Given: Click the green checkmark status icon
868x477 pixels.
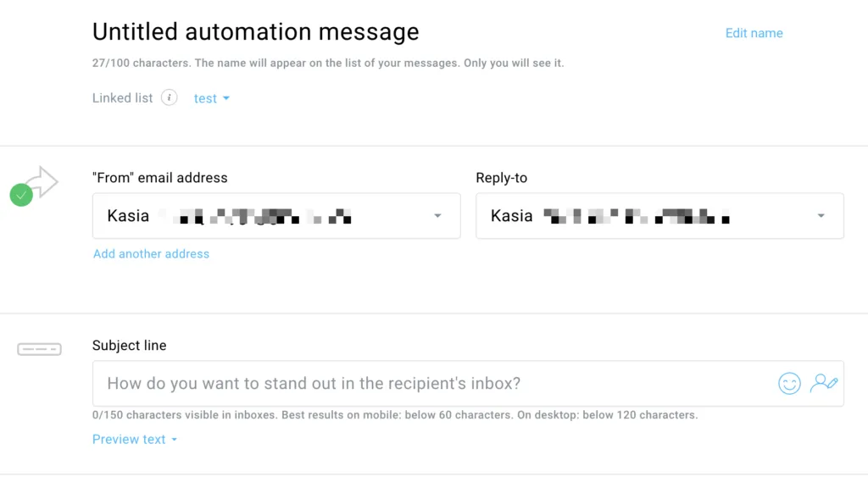Looking at the screenshot, I should point(21,195).
